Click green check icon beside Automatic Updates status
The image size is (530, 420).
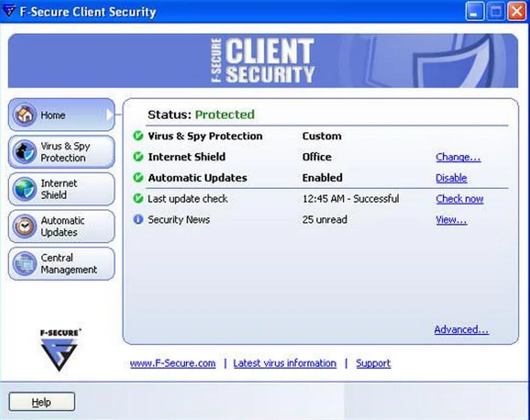[x=138, y=178]
